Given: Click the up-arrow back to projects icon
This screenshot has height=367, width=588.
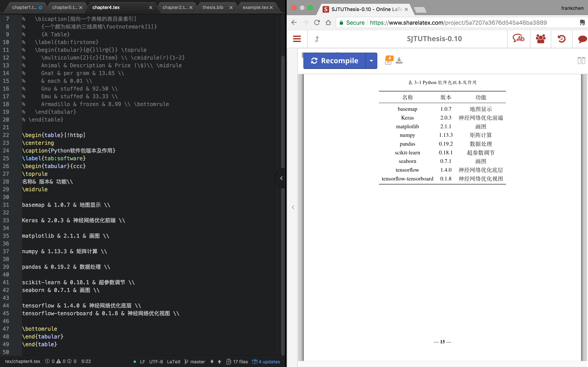Looking at the screenshot, I should tap(317, 39).
